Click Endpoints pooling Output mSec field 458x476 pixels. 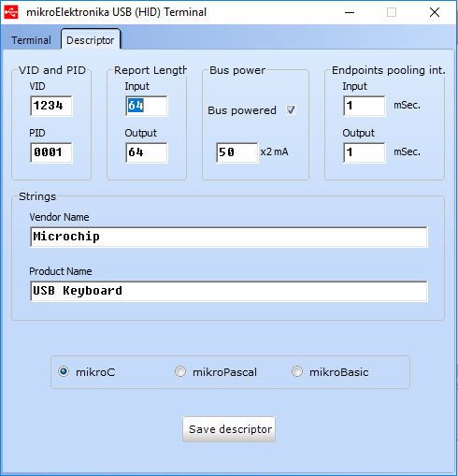(x=365, y=152)
